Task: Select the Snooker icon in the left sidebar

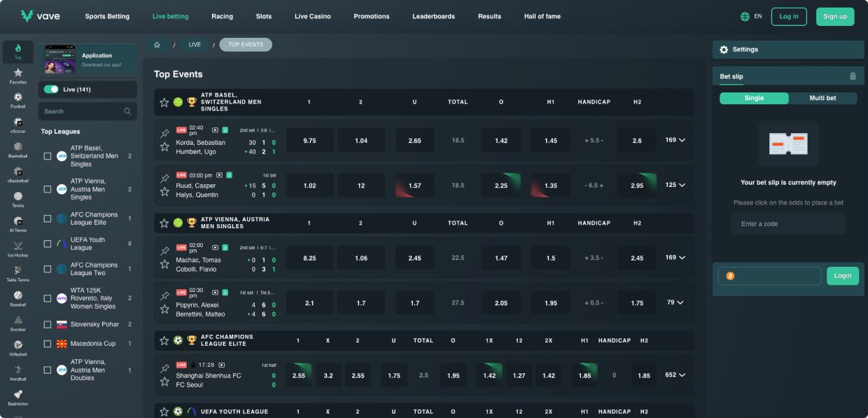Action: click(x=17, y=321)
